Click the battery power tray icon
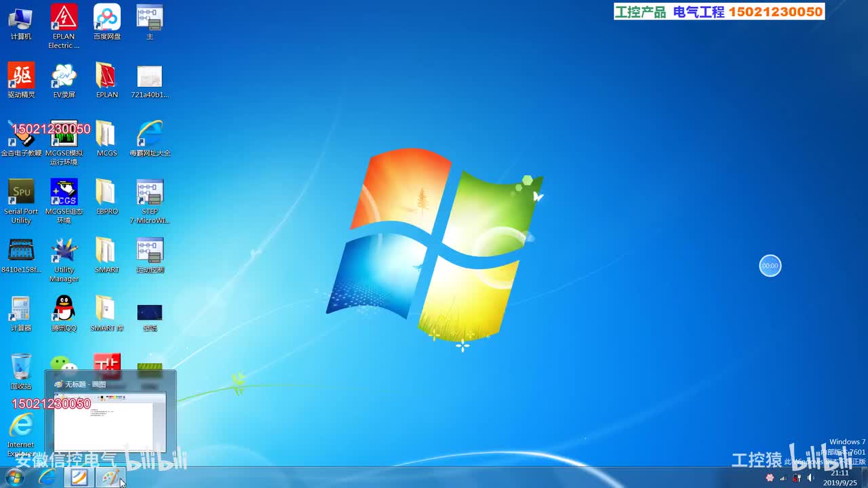The image size is (868, 488). click(x=797, y=478)
